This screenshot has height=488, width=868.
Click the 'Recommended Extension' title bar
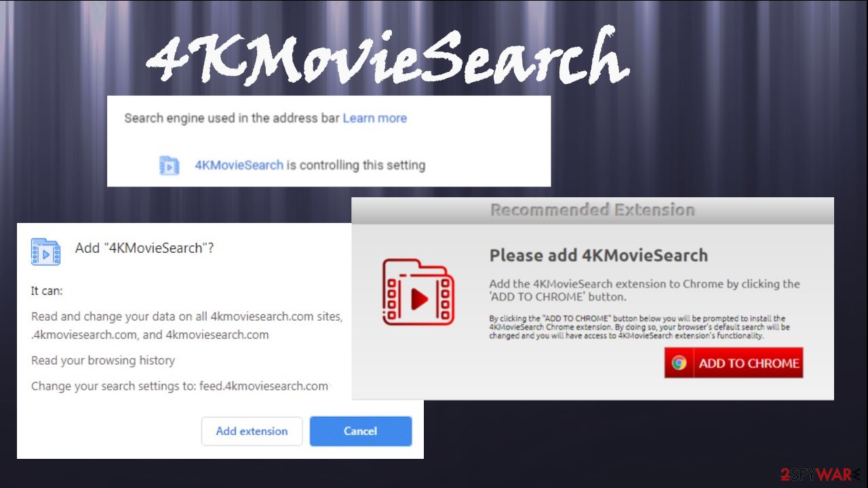click(592, 210)
